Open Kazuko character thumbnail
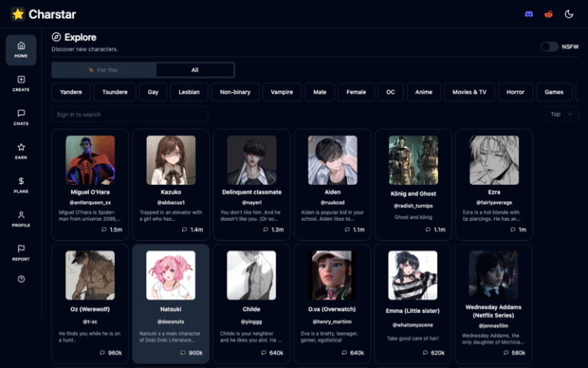The height and width of the screenshot is (368, 588). click(x=171, y=160)
